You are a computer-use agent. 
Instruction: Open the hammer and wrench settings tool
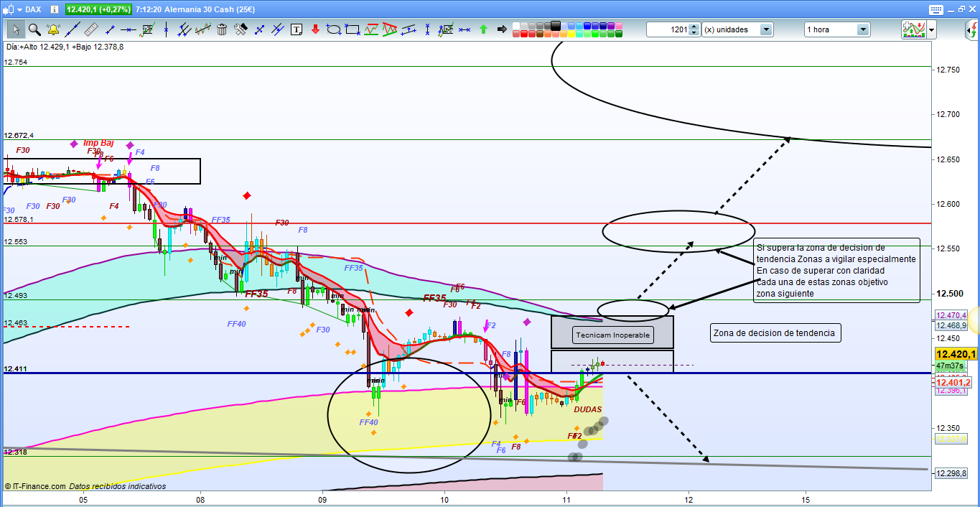pyautogui.click(x=241, y=29)
